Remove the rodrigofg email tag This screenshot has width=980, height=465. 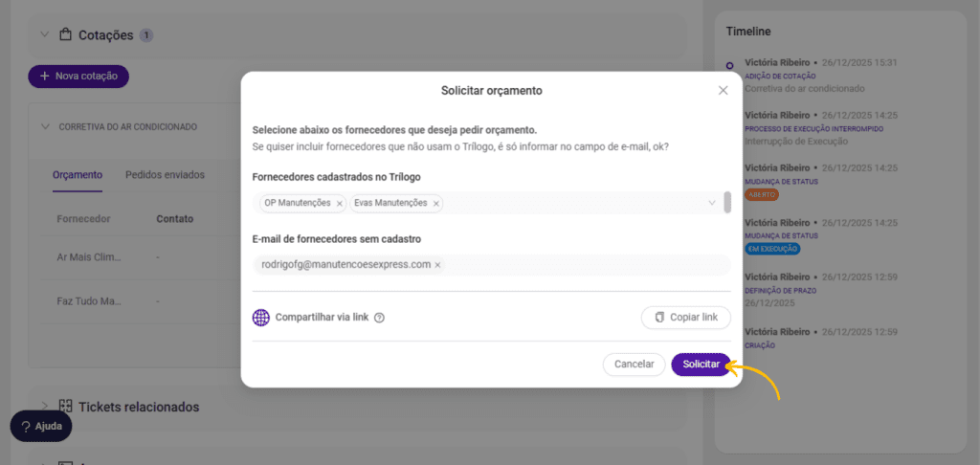pyautogui.click(x=437, y=265)
